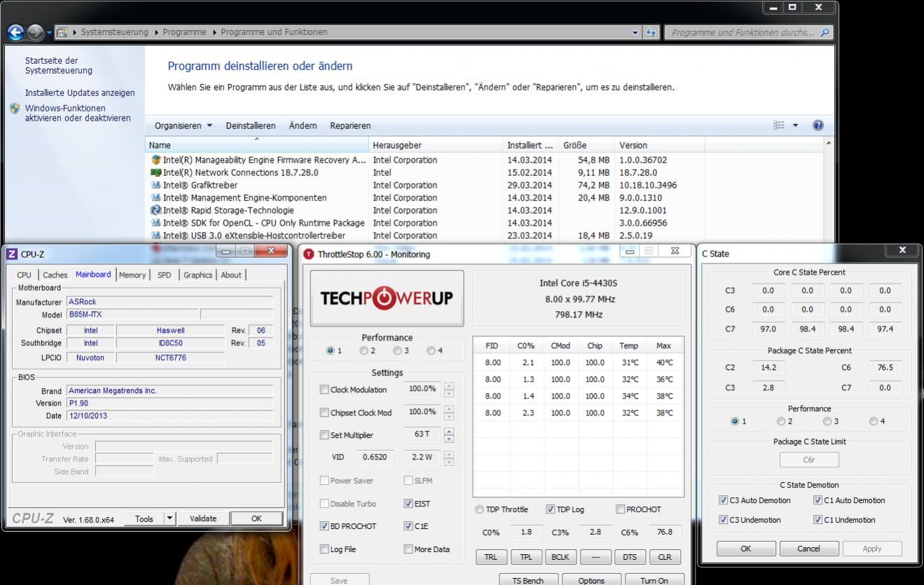Open the About tab in CPU-Z

[x=231, y=275]
